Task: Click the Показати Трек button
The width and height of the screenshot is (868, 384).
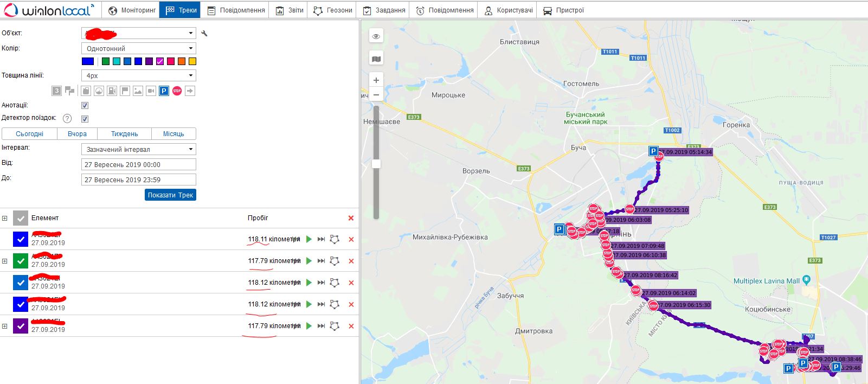Action: (170, 195)
